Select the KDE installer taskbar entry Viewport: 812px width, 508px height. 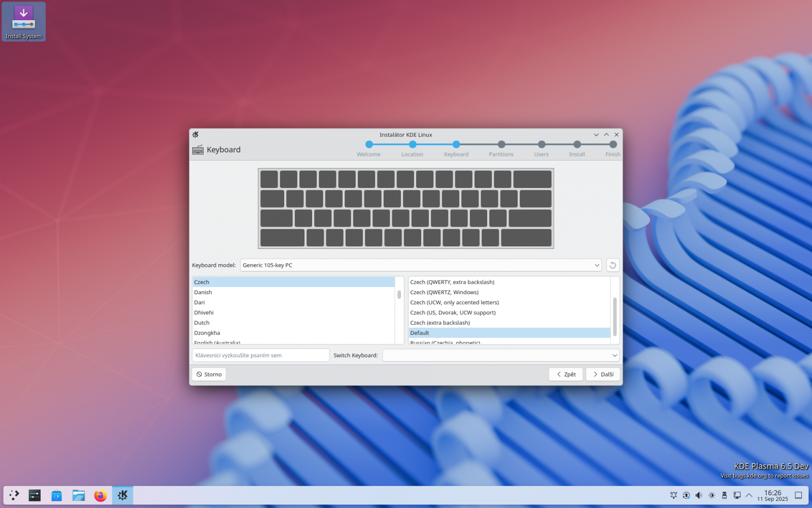click(123, 495)
